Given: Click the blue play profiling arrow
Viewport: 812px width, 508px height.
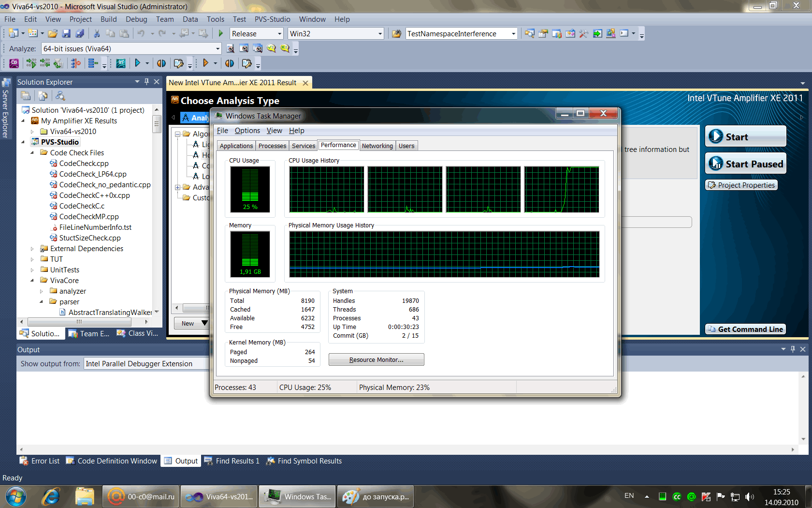Looking at the screenshot, I should point(138,63).
